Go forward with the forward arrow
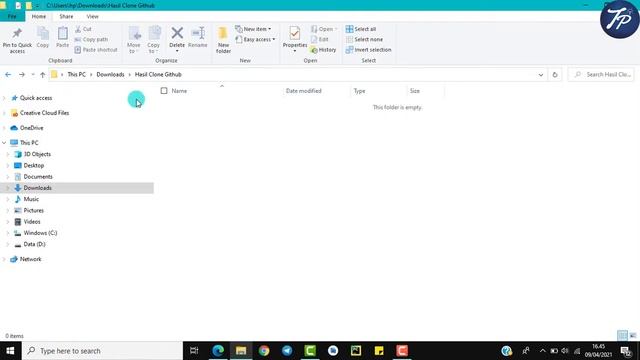This screenshot has width=640, height=360. click(22, 75)
